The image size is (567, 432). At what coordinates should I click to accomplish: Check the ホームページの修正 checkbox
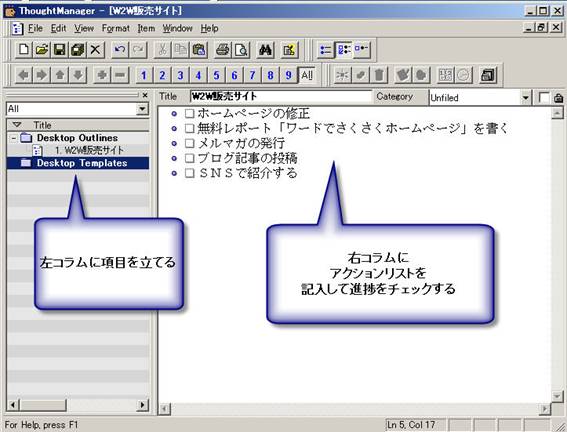(x=189, y=114)
